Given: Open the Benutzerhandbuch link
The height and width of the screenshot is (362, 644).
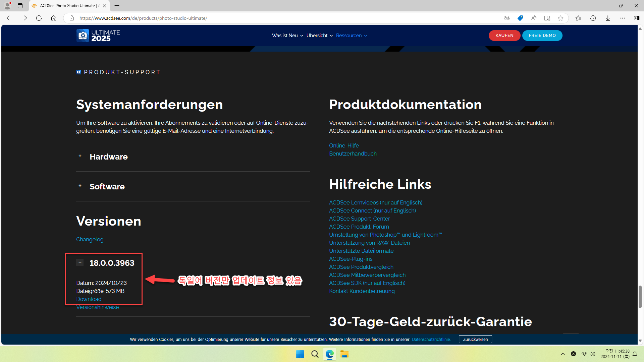Looking at the screenshot, I should click(353, 154).
